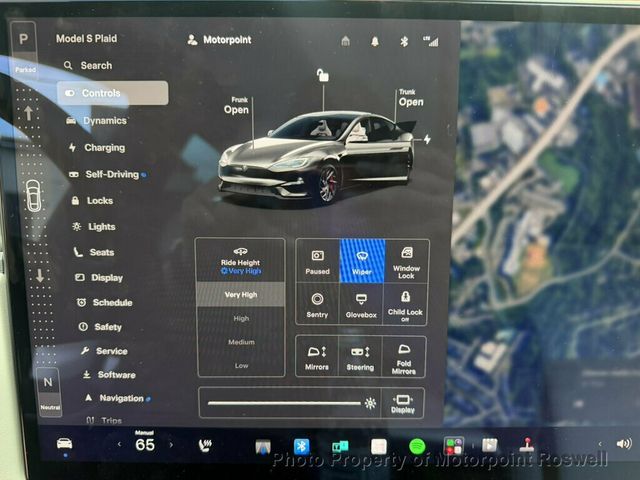The image size is (640, 480).
Task: Open the Self-Driving settings menu
Action: point(108,175)
